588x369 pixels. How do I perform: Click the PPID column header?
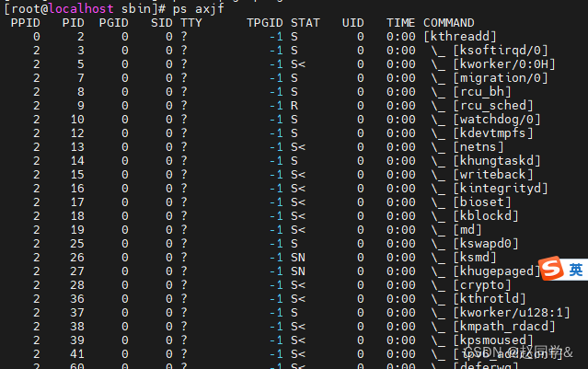tap(25, 23)
